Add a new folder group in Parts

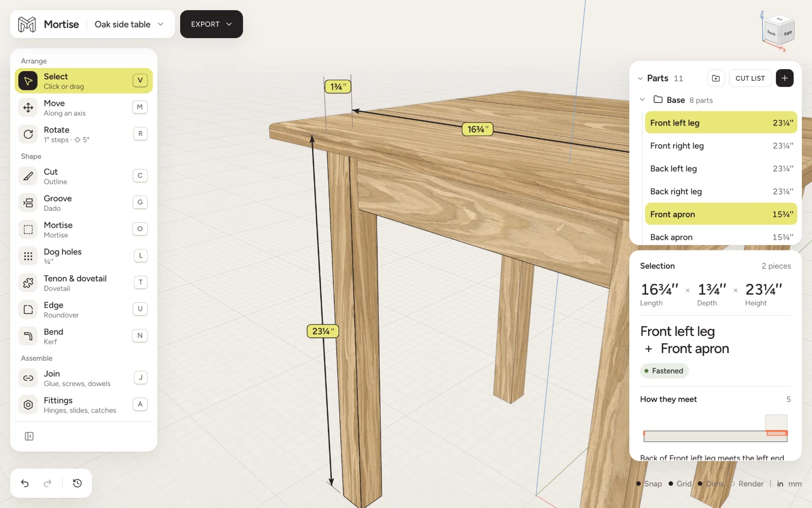(x=716, y=78)
